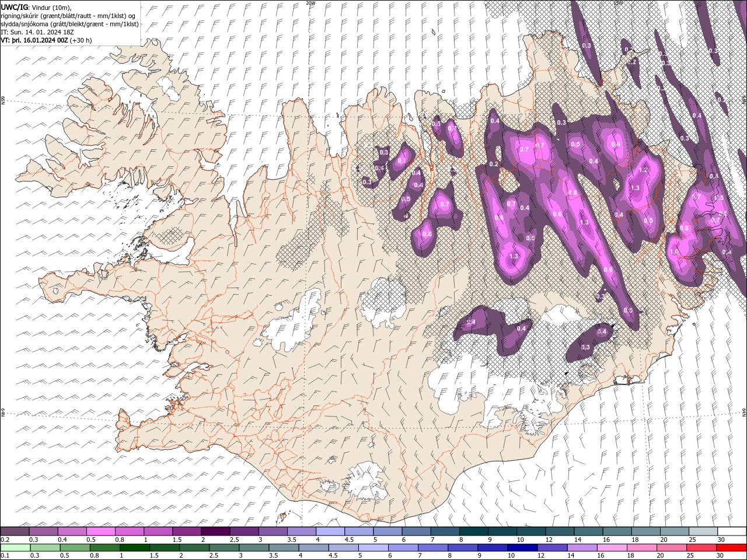The image size is (747, 560).
Task: Pick the upper legend swatch labeled 10
Action: click(x=532, y=531)
